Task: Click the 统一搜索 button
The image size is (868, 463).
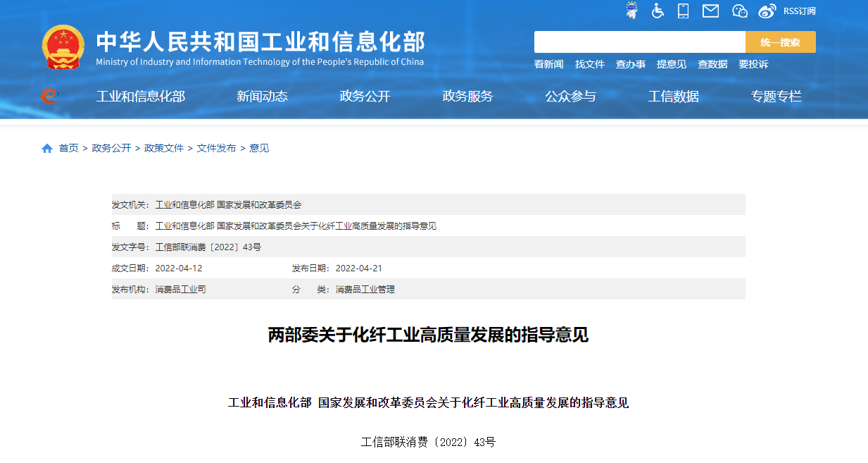Action: point(780,42)
